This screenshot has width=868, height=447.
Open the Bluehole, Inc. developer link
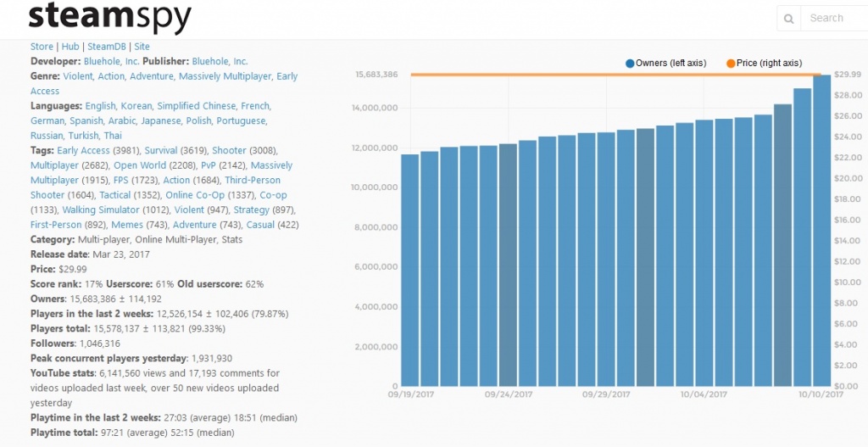(112, 61)
